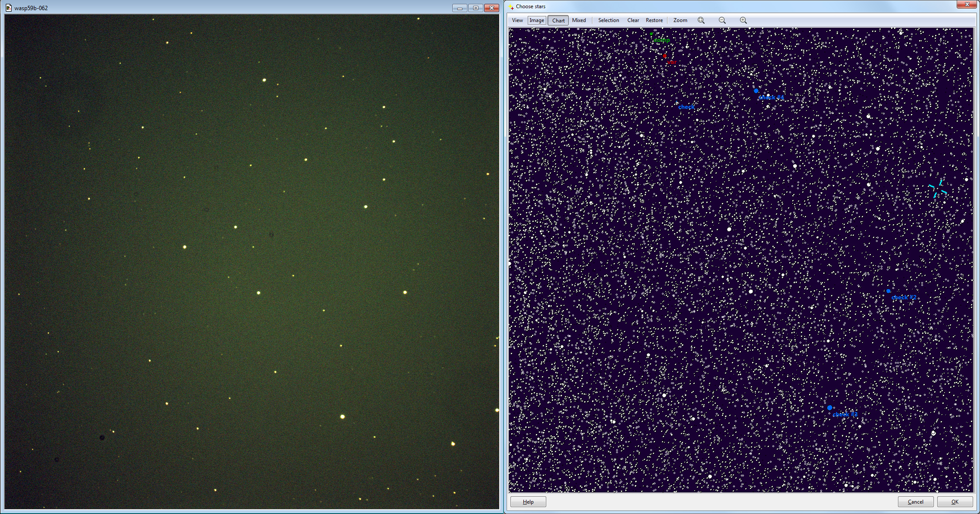Viewport: 980px width, 514px height.
Task: Switch display to Image mode
Action: [536, 20]
